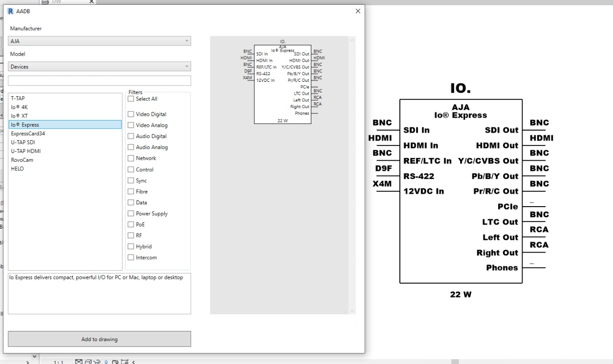The width and height of the screenshot is (613, 364).
Task: Click the Io Express block preview thumbnail
Action: coord(283,81)
